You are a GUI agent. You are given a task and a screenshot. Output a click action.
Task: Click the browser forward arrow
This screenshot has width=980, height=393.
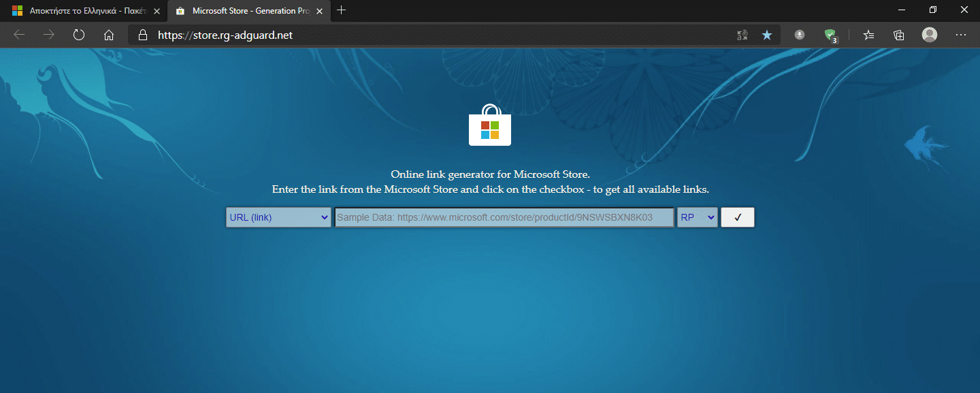click(x=49, y=35)
